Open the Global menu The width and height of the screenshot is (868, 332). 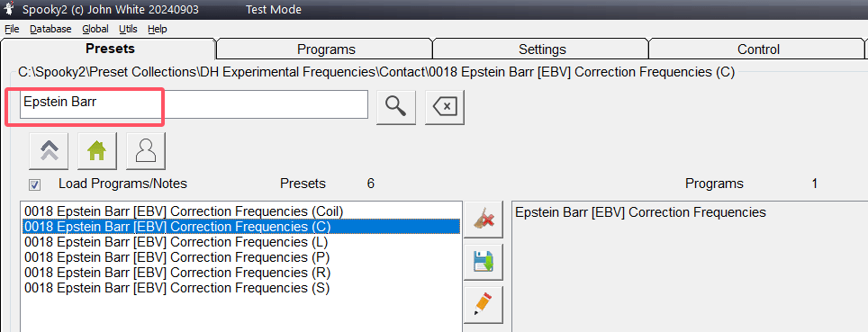click(95, 29)
